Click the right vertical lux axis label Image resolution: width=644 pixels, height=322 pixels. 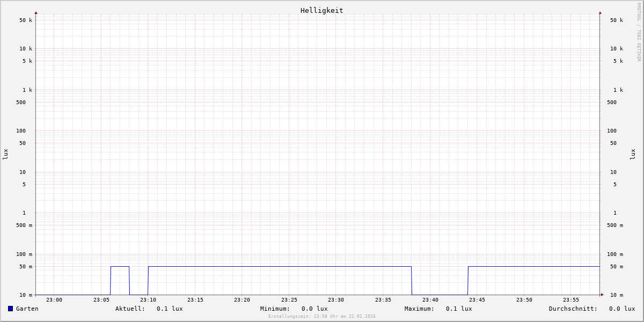point(633,154)
